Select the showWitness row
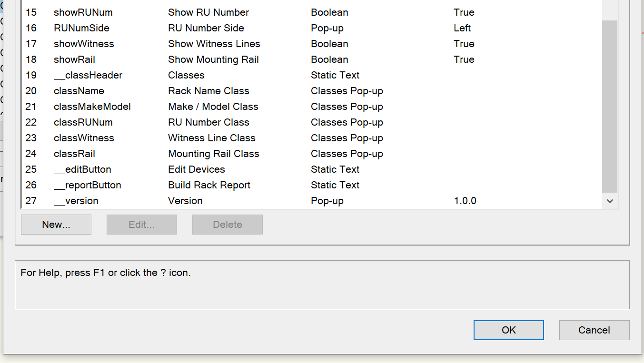Image resolution: width=644 pixels, height=363 pixels. point(84,44)
